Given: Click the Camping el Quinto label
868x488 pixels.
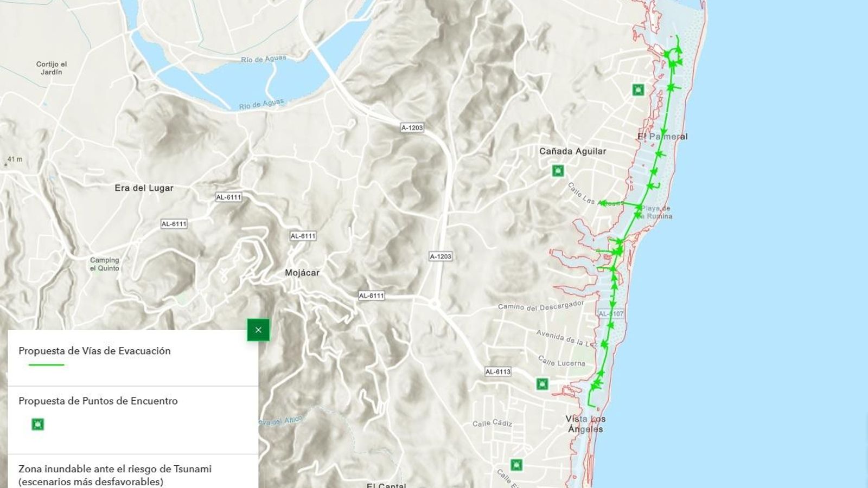Looking at the screenshot, I should (104, 264).
